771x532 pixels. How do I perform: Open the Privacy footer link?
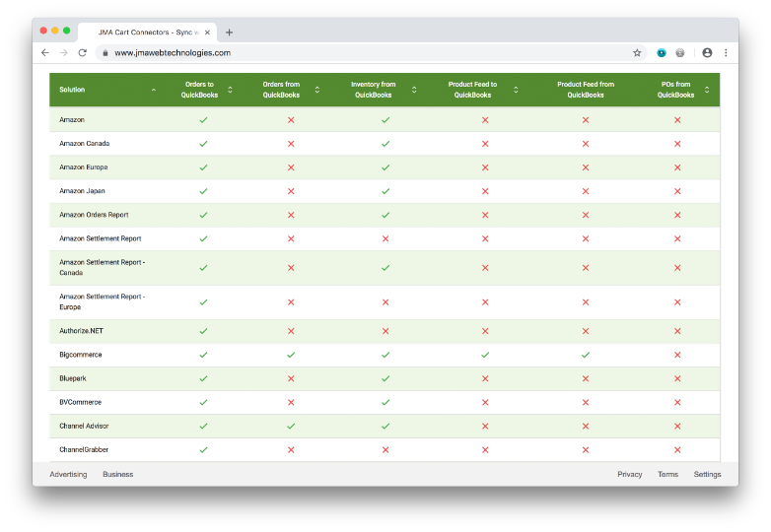pos(629,474)
